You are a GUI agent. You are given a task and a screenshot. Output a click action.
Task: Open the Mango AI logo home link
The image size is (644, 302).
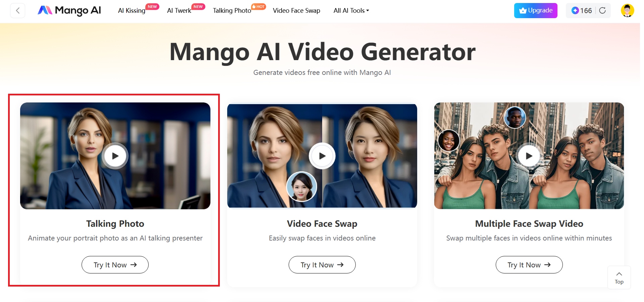click(x=69, y=10)
